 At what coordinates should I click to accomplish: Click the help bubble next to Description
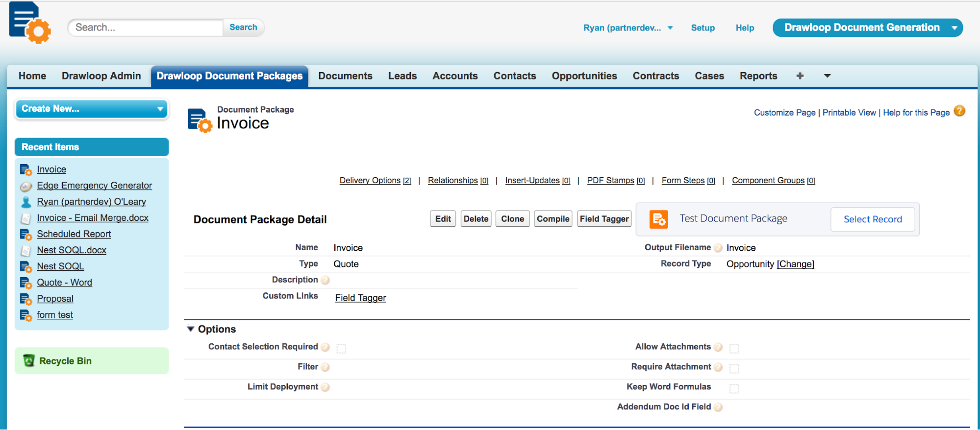coord(325,280)
